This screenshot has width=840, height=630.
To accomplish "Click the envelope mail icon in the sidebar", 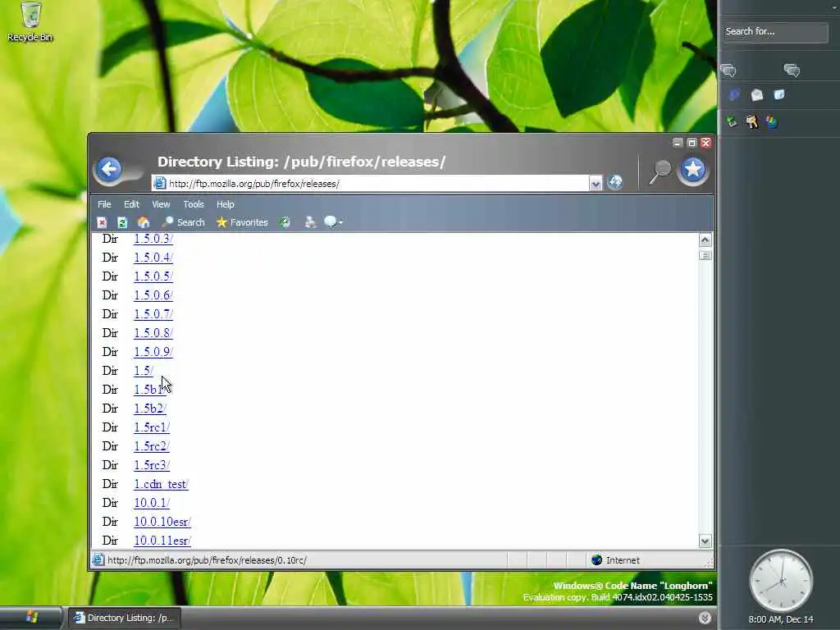I will coord(757,95).
